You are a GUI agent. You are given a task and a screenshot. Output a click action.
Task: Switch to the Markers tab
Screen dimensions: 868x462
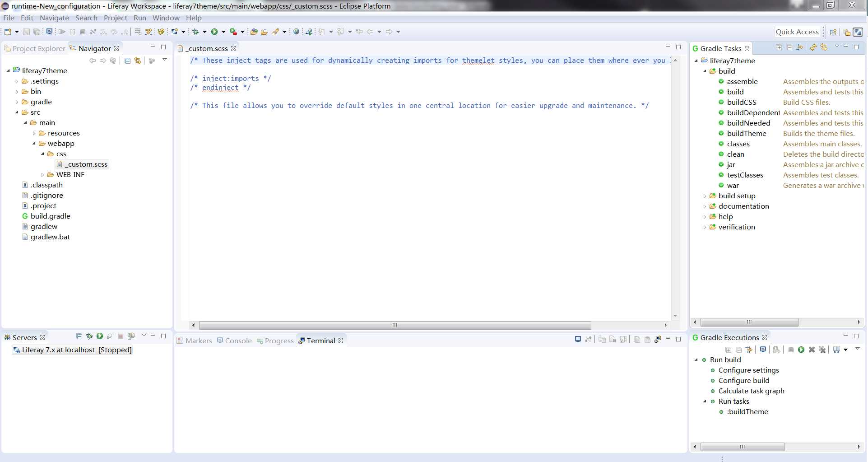[195, 341]
